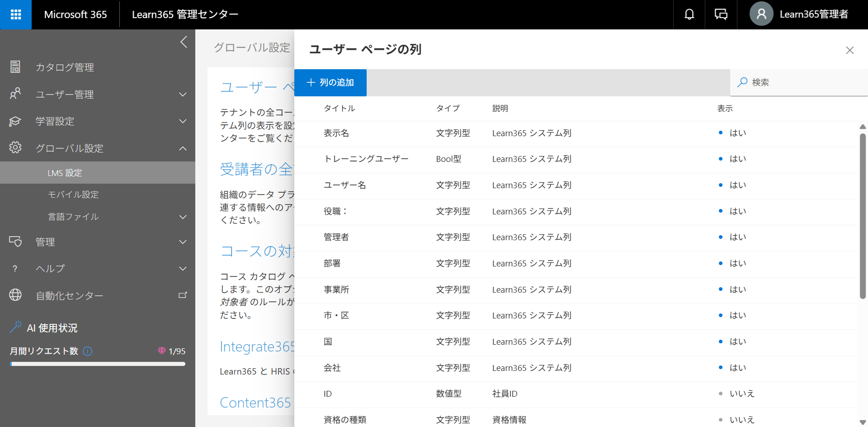Click the カタログ管理 catalog icon

15,67
